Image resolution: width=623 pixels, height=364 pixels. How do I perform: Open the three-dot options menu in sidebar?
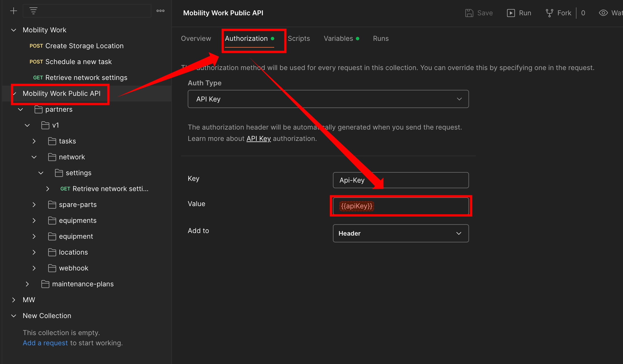pyautogui.click(x=160, y=11)
